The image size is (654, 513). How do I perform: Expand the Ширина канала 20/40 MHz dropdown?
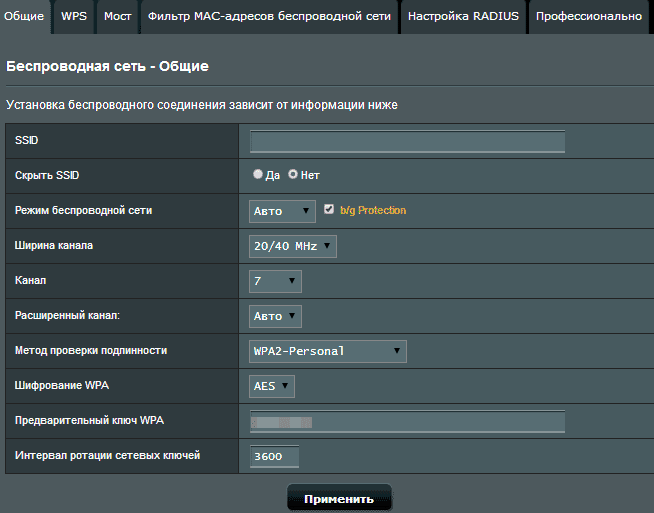coord(292,246)
